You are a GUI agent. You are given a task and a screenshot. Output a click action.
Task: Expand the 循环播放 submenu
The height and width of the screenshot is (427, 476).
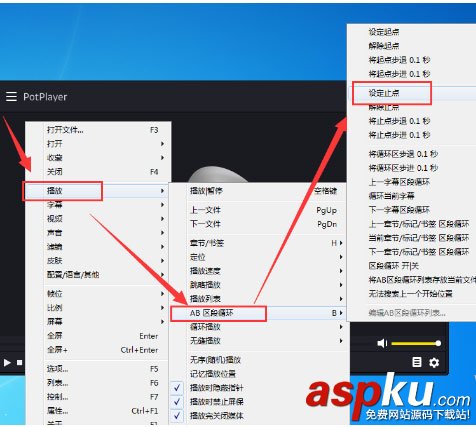tap(258, 327)
